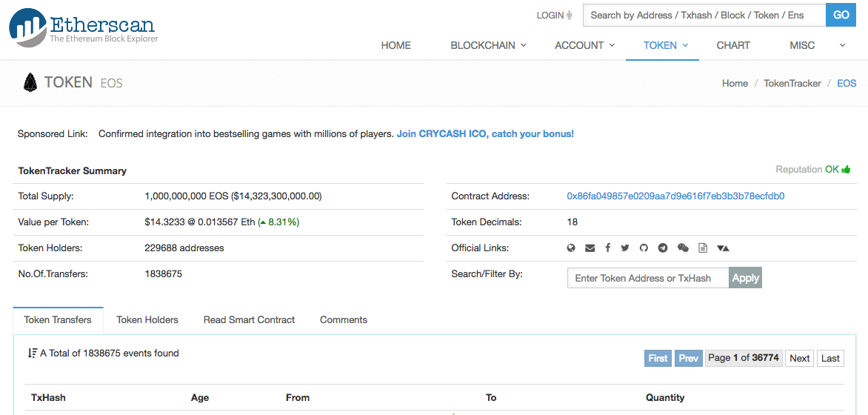This screenshot has width=868, height=415.
Task: Click the Reputation OK text
Action: (x=807, y=170)
